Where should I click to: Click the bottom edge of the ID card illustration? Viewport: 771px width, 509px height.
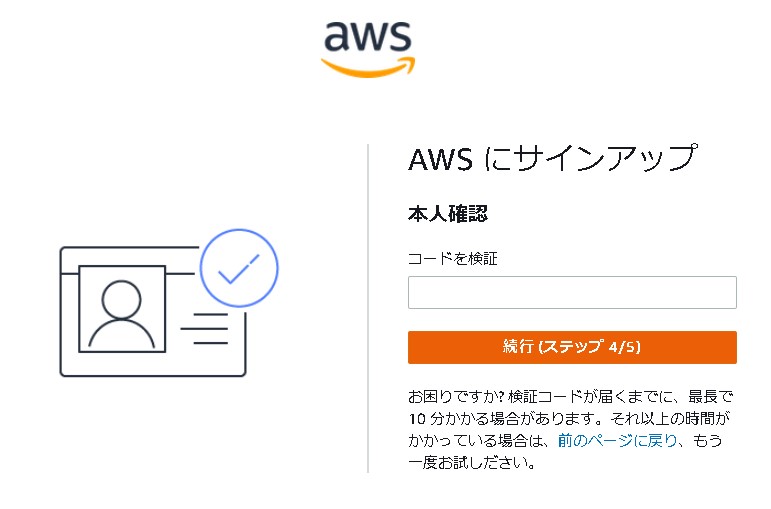pos(152,374)
